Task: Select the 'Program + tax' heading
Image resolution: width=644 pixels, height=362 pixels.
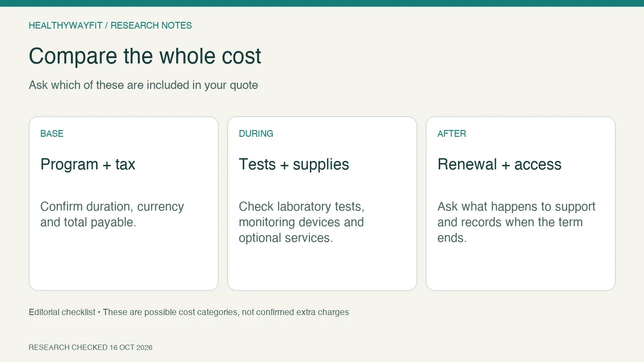Action: coord(88,164)
